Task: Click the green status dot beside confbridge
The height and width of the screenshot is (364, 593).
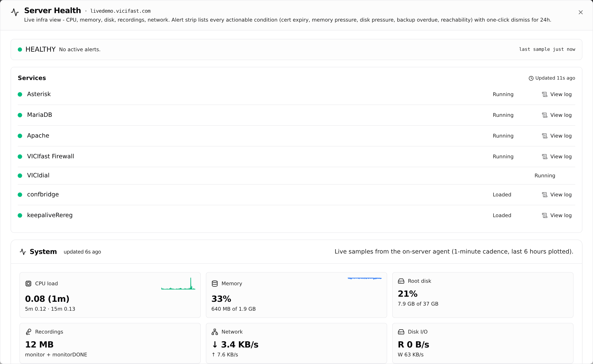Action: pos(20,194)
